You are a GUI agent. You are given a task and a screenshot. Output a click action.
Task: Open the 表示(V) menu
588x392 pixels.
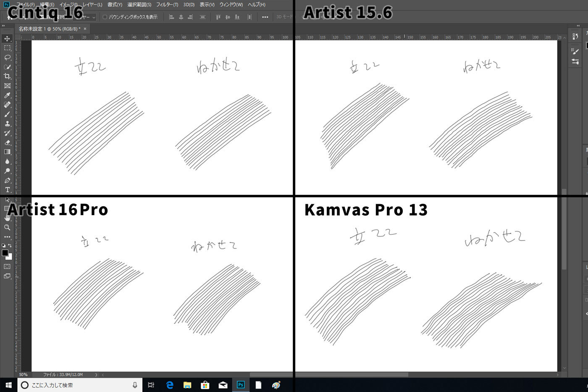coord(207,5)
